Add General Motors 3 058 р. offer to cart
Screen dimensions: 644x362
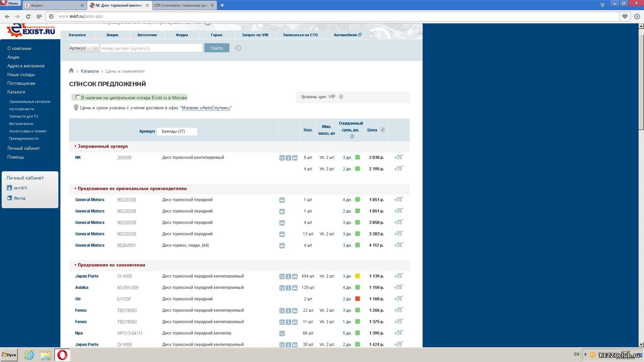point(399,222)
